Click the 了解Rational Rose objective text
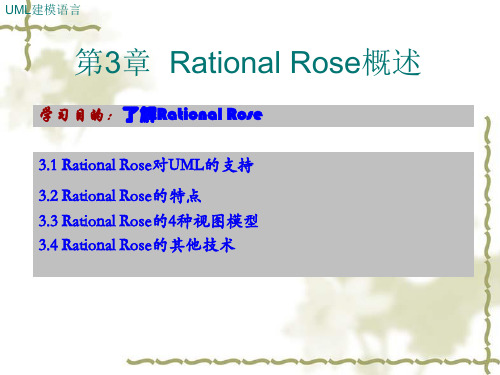 (x=193, y=115)
